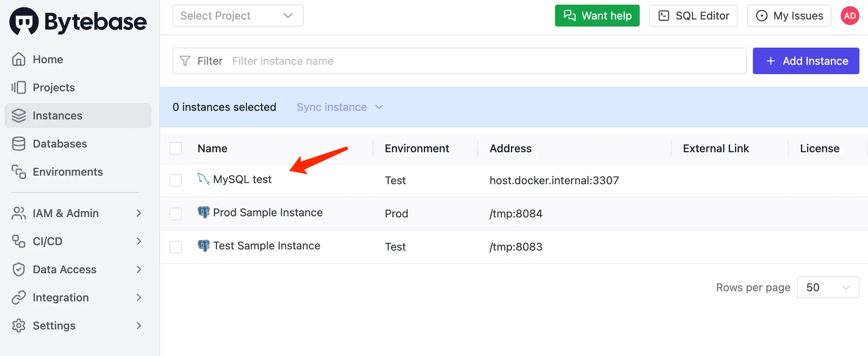Check the MySQL test row checkbox

pyautogui.click(x=176, y=180)
